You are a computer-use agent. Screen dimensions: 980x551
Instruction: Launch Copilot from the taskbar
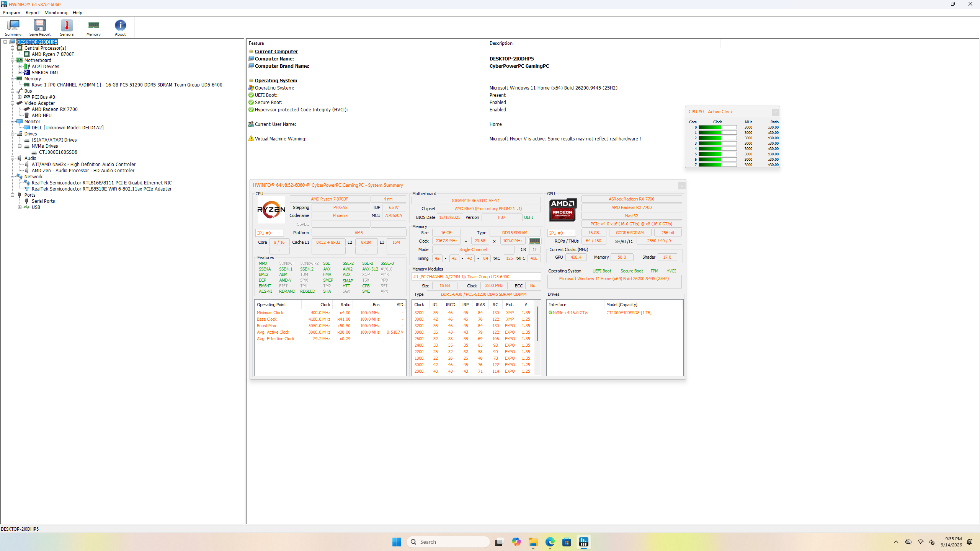[516, 542]
